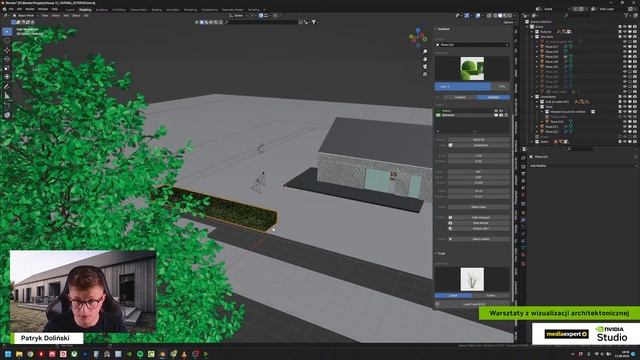Screen dimensions: 640x360
Task: Click blue button under the twig thumbnail
Action: coord(453,295)
